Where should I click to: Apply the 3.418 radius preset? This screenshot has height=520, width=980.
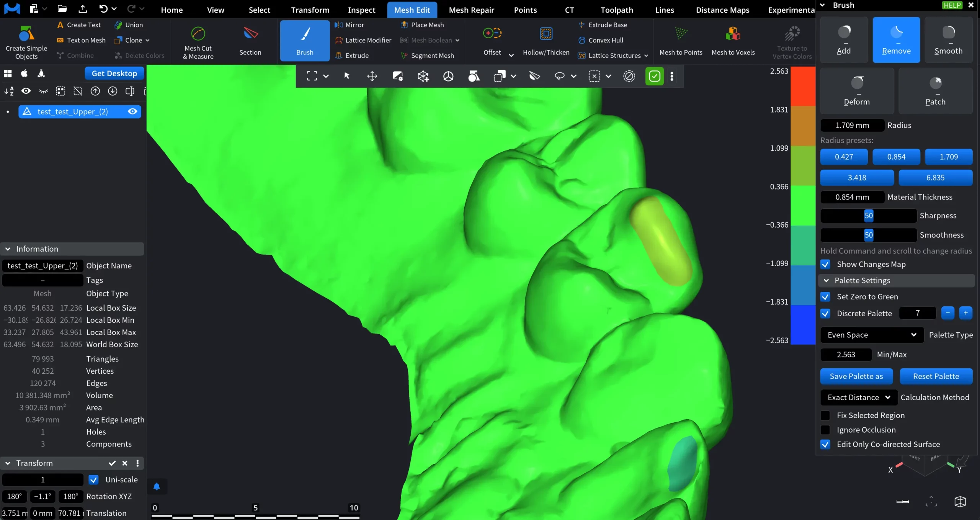857,178
